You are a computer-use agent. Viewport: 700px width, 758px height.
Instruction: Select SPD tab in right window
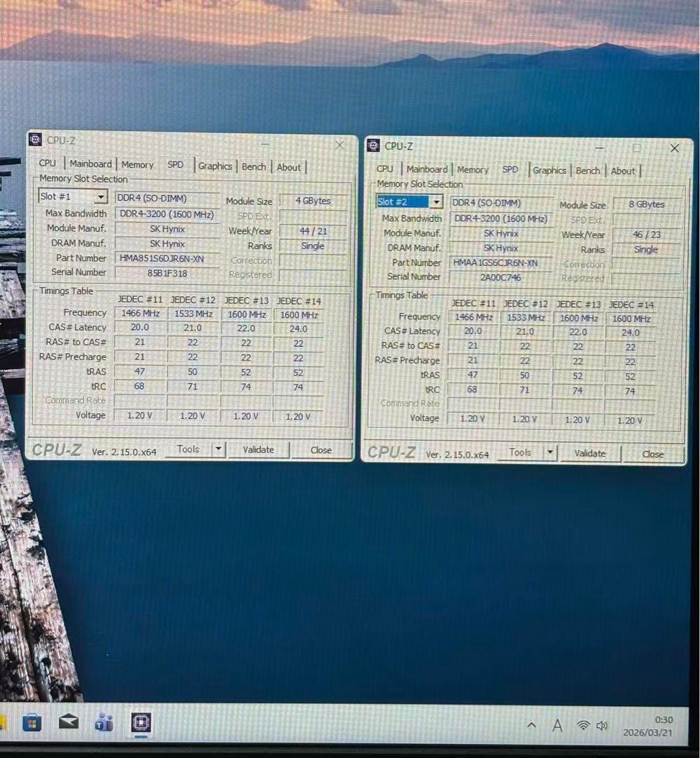tap(510, 170)
